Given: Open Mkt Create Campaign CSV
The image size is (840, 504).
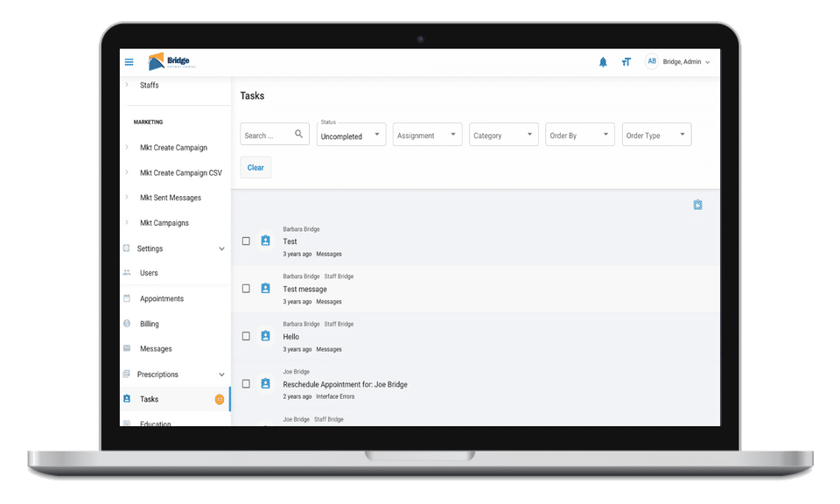Looking at the screenshot, I should [x=180, y=173].
